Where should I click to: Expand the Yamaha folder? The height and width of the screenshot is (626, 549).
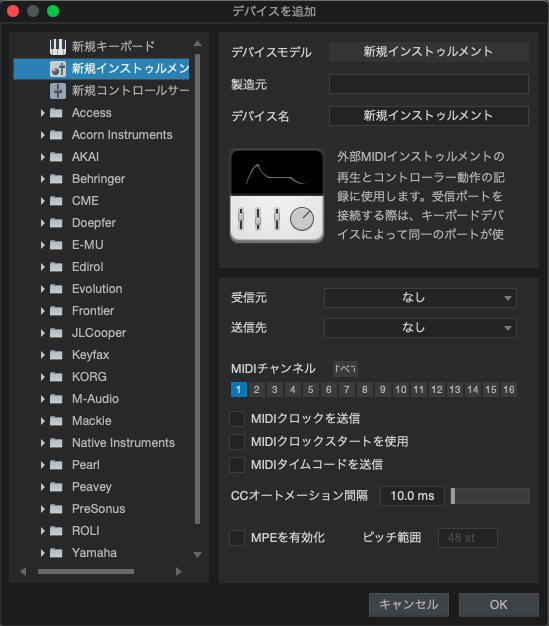click(x=42, y=553)
